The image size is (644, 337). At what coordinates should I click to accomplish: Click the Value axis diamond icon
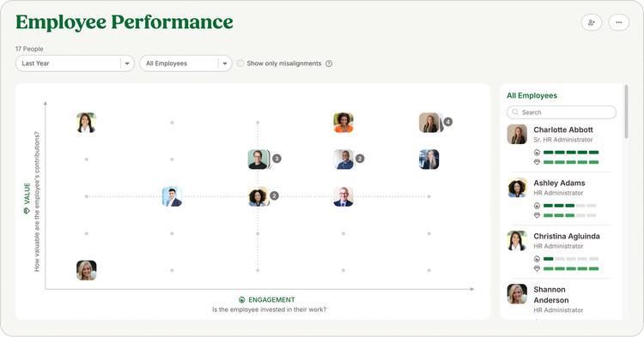tap(27, 210)
